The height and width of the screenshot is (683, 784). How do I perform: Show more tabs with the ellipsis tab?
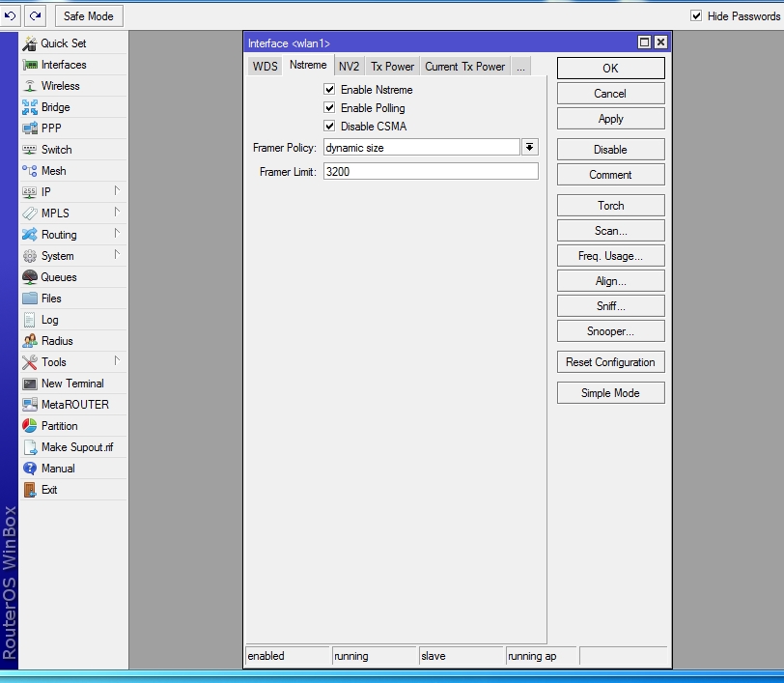click(x=520, y=67)
